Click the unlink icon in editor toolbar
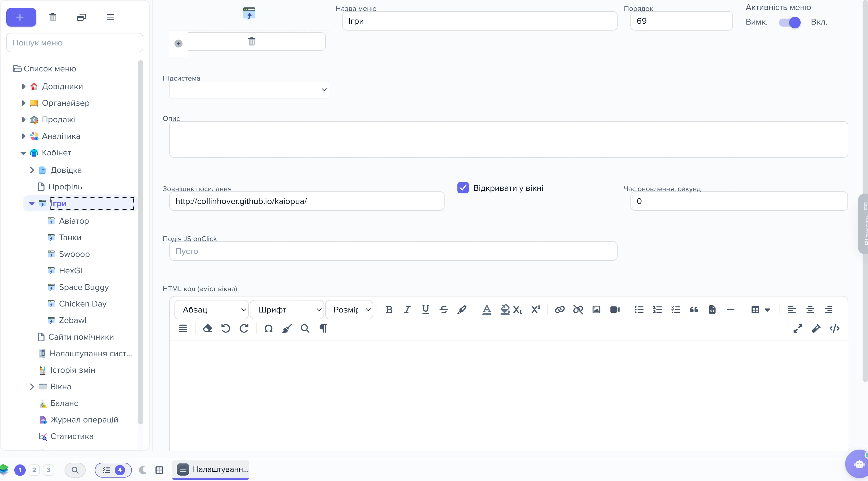The image size is (868, 481). point(578,309)
